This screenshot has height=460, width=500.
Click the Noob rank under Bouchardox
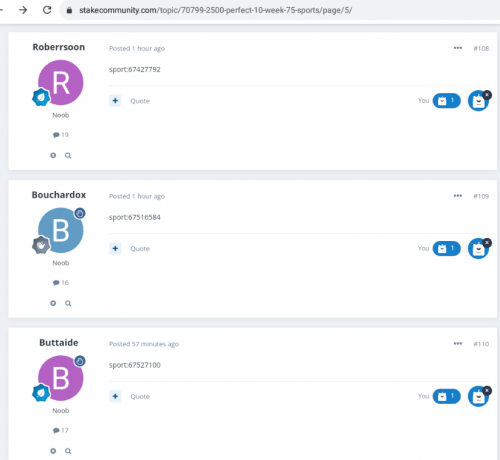click(61, 263)
